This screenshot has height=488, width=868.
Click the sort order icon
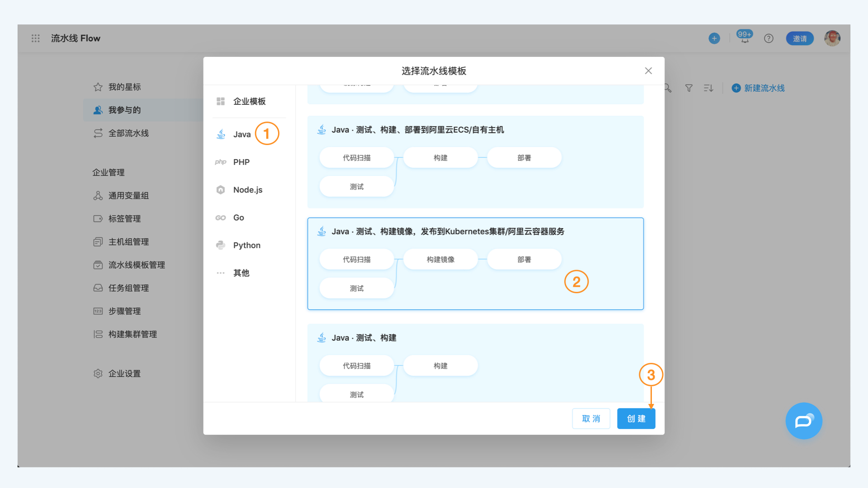(708, 88)
